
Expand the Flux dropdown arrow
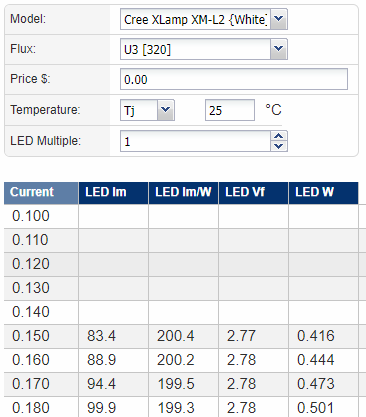[x=279, y=49]
